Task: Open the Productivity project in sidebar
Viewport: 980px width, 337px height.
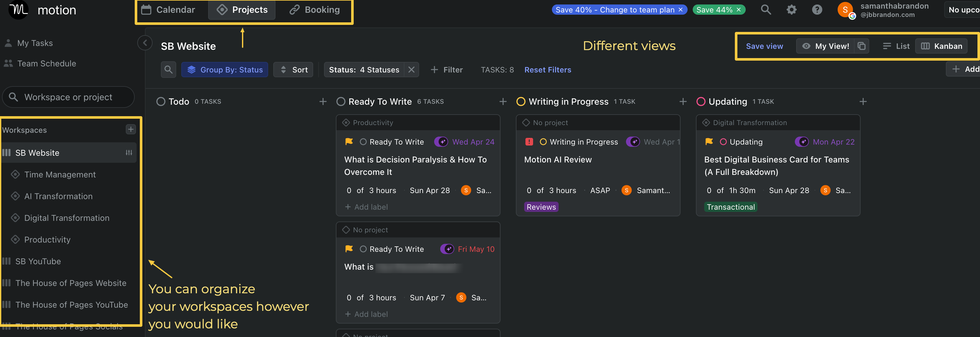Action: [47, 239]
